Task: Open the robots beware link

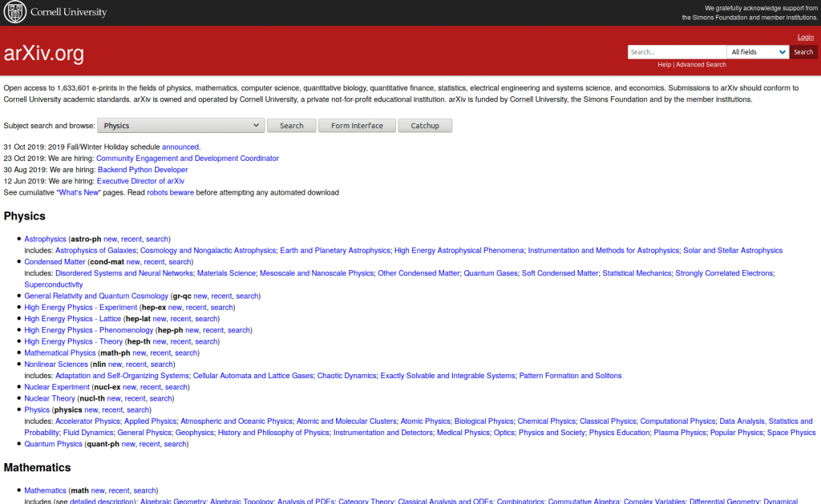Action: pos(170,192)
